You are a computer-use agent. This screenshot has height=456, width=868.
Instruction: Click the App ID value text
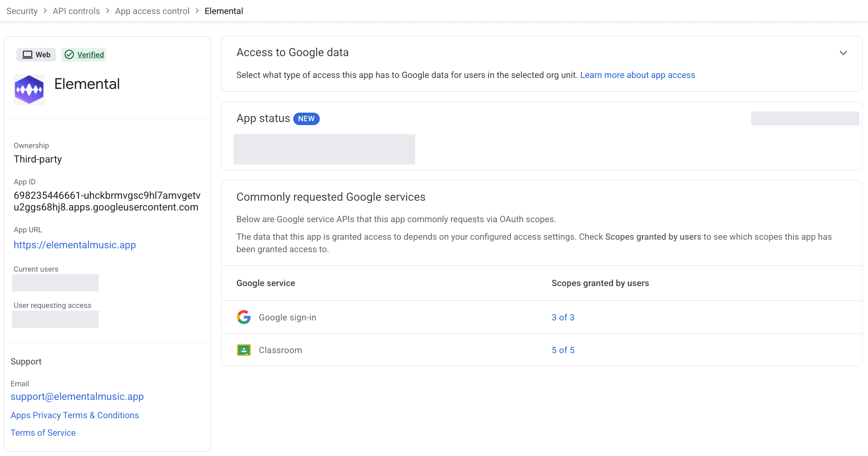coord(107,201)
